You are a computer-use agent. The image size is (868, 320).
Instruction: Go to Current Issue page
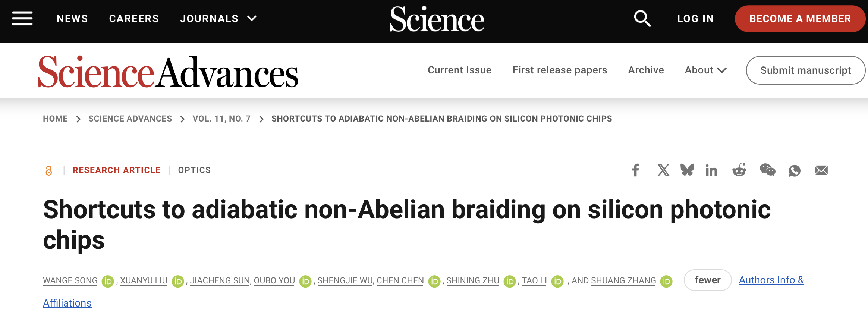[x=459, y=70]
